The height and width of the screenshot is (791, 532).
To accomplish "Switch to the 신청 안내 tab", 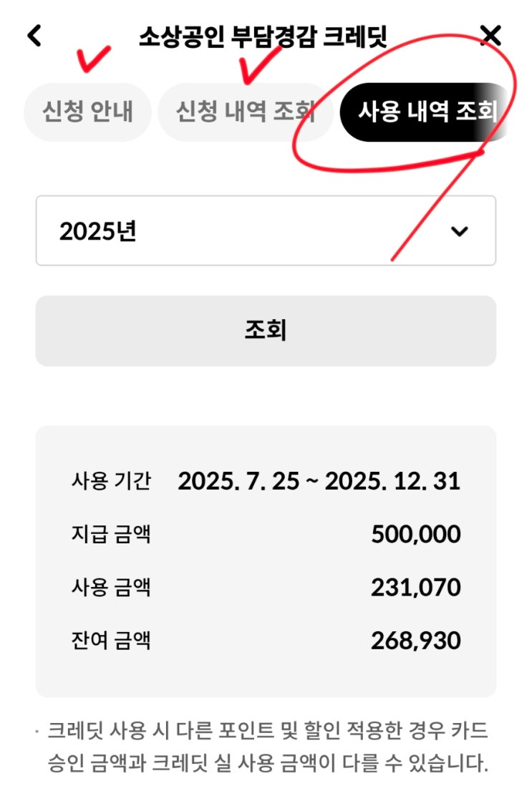I will [88, 112].
